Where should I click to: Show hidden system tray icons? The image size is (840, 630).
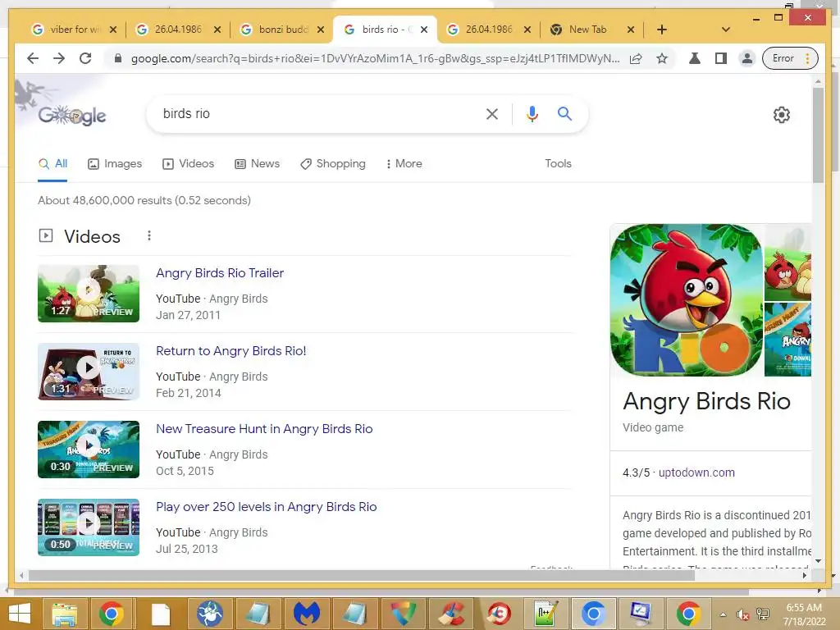click(724, 614)
